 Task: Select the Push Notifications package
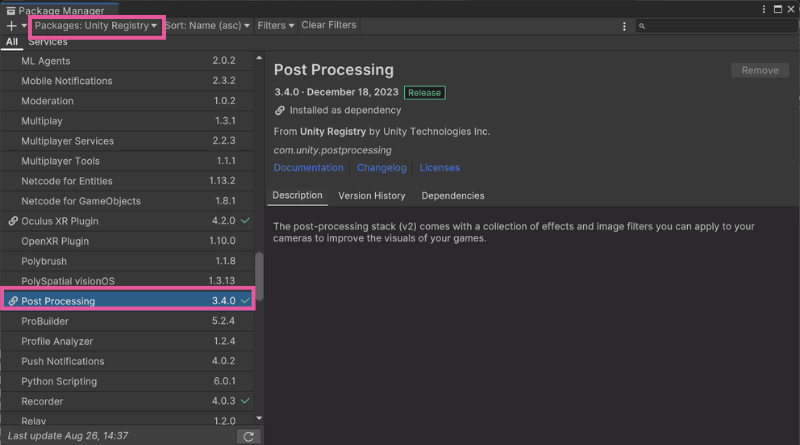pyautogui.click(x=128, y=361)
